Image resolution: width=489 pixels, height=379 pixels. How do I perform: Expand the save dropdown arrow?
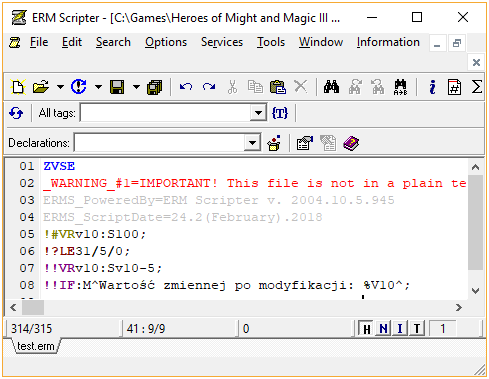(x=136, y=87)
